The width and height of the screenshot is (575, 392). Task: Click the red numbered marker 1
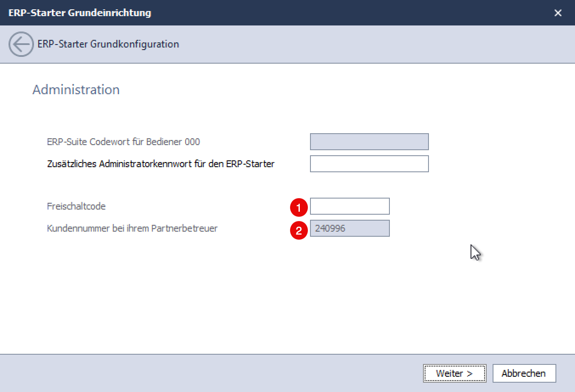(x=299, y=207)
